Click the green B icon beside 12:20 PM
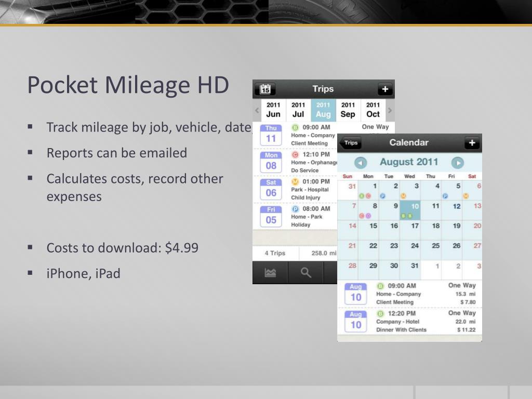This screenshot has width=532, height=399. pyautogui.click(x=380, y=313)
